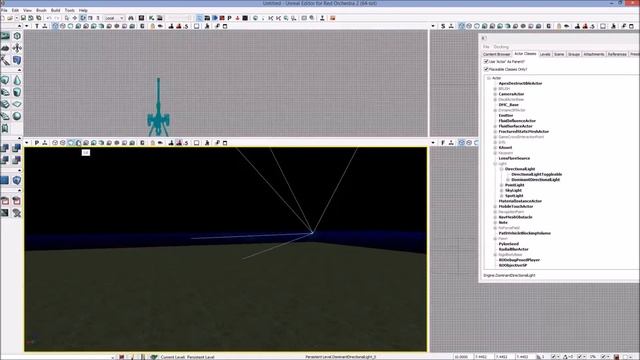Viewport: 640px width, 360px height.
Task: Expand the FluidSurfaceActor tree node
Action: (x=495, y=126)
